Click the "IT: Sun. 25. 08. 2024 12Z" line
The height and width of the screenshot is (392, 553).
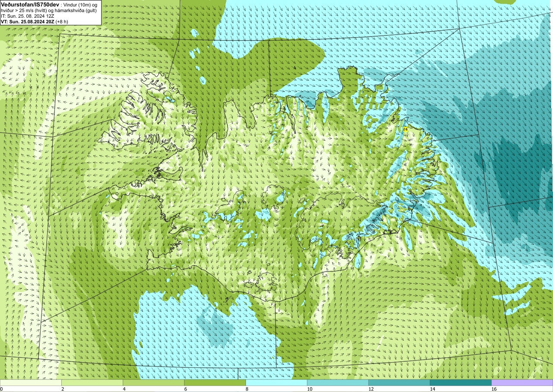point(28,16)
